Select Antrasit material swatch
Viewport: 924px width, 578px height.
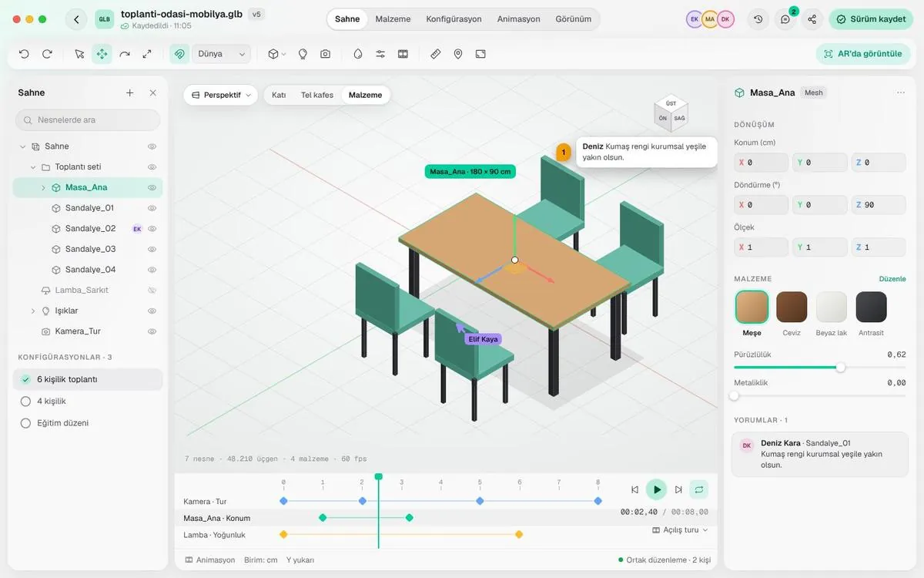[x=872, y=307]
